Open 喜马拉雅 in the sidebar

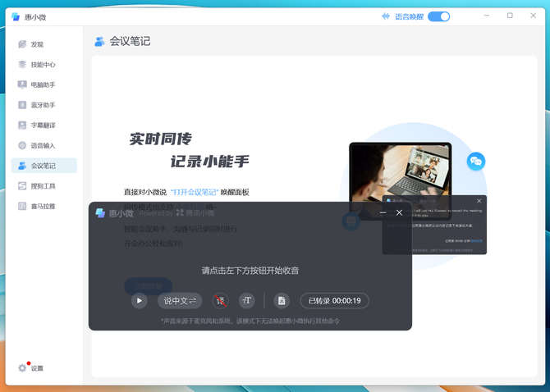click(x=36, y=207)
